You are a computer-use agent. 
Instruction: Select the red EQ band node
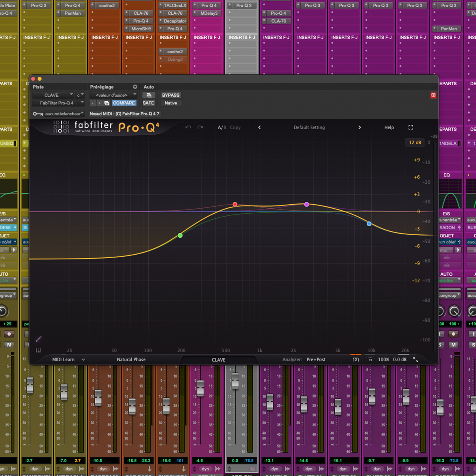[235, 204]
